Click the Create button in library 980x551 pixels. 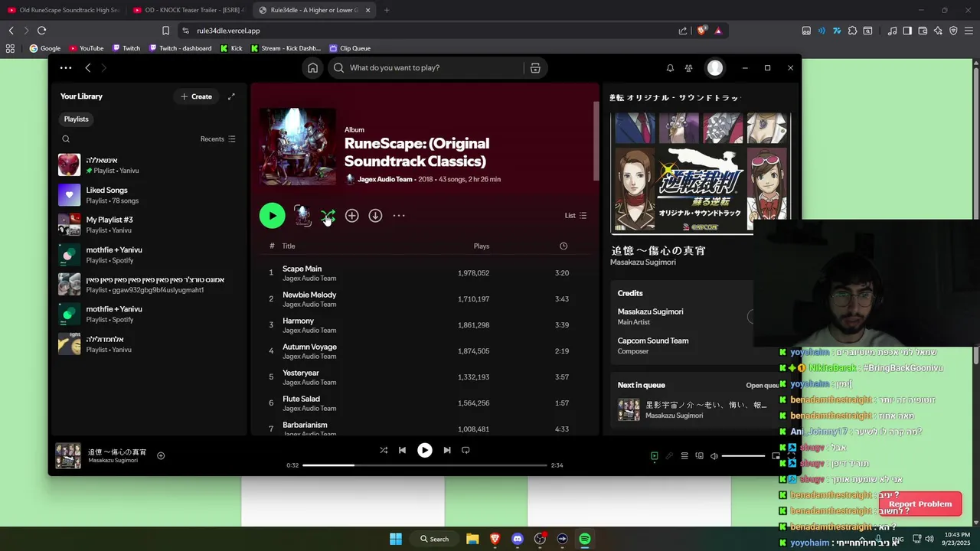coord(196,96)
